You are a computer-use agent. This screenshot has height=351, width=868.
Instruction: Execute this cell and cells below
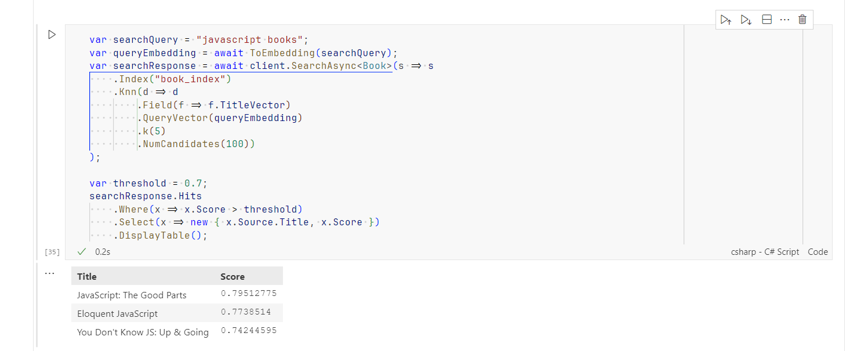746,20
